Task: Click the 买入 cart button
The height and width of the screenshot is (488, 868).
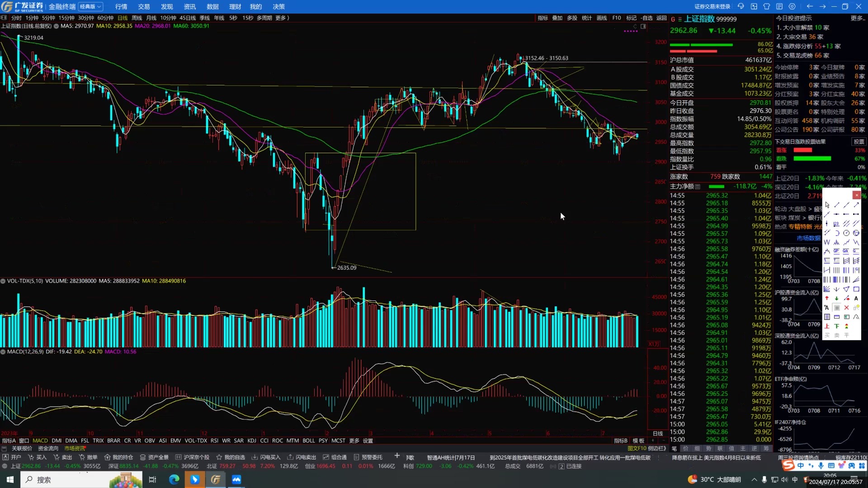Action: [37, 457]
